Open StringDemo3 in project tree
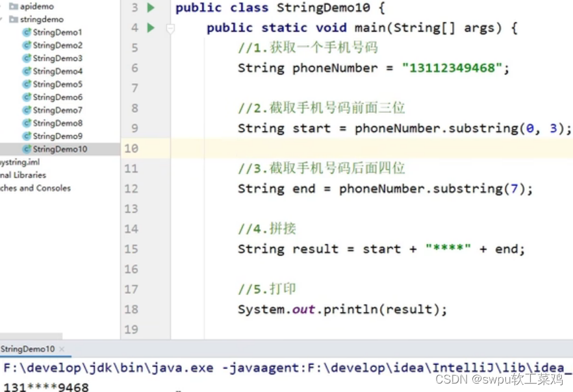This screenshot has width=573, height=392. pos(58,58)
